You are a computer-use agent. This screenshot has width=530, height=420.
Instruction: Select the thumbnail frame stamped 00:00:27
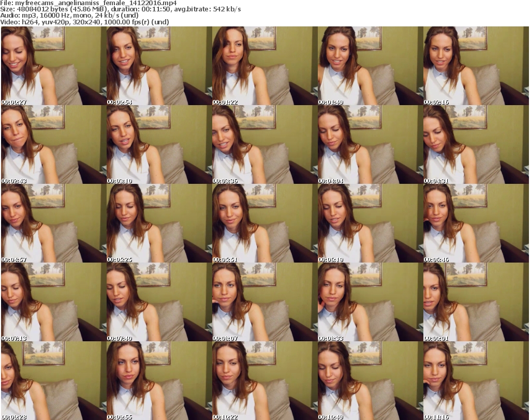tap(53, 66)
